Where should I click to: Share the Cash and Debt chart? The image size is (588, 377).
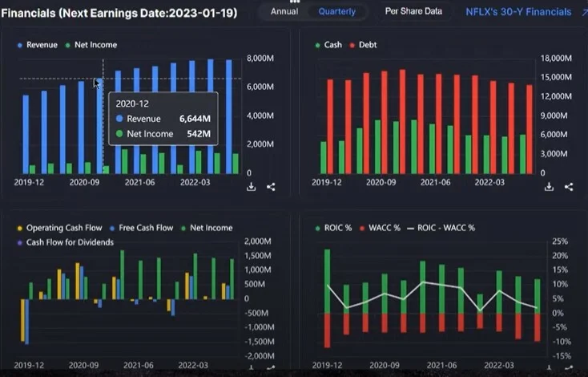(x=569, y=187)
